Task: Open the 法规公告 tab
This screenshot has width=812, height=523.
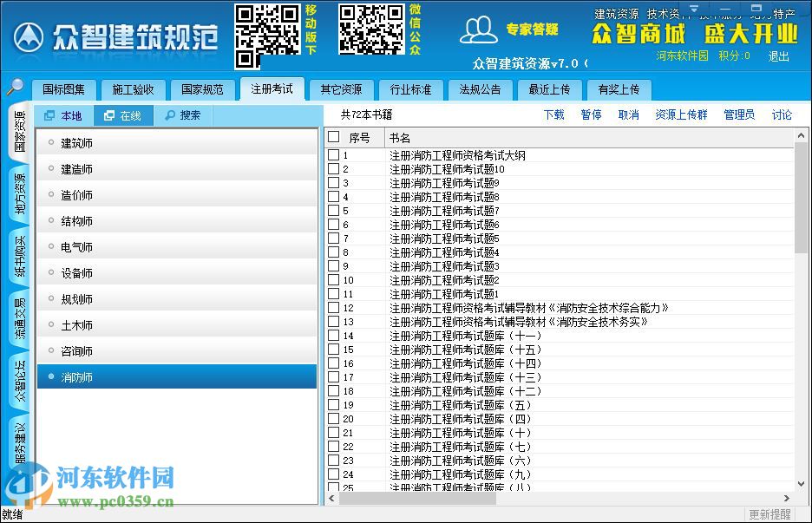Action: coord(480,88)
